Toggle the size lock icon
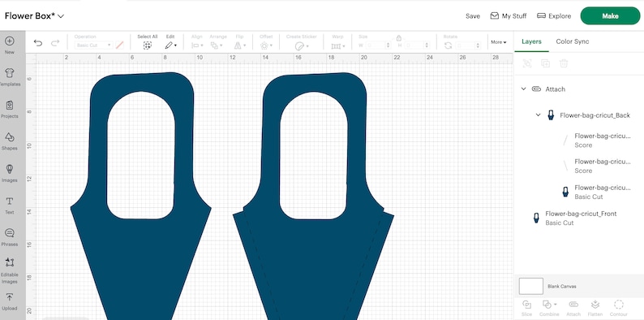The height and width of the screenshot is (320, 644). (398, 38)
